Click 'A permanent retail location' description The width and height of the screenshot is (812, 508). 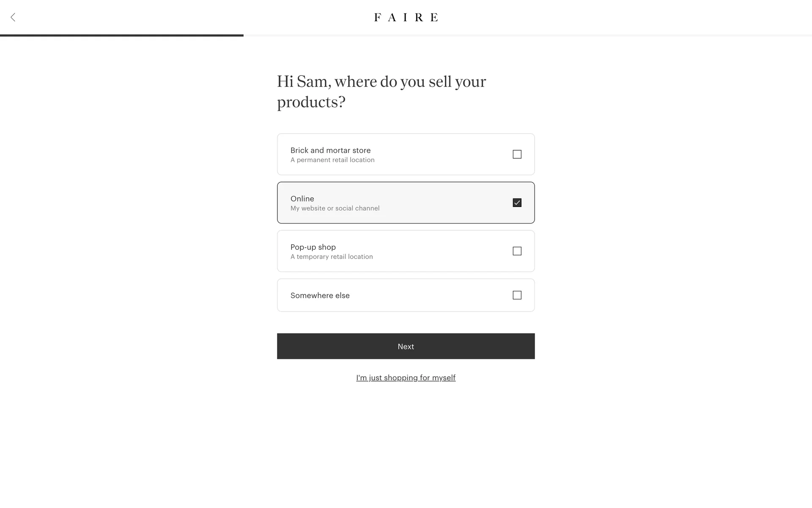point(332,160)
